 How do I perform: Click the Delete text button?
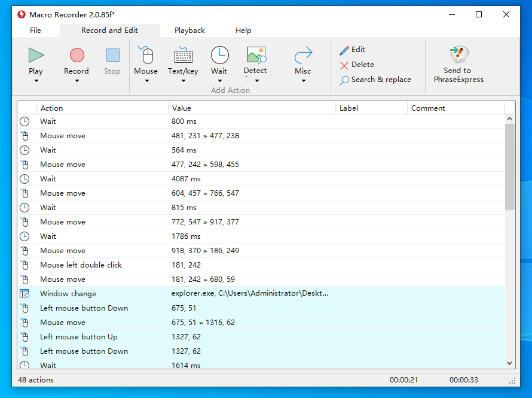(x=363, y=65)
